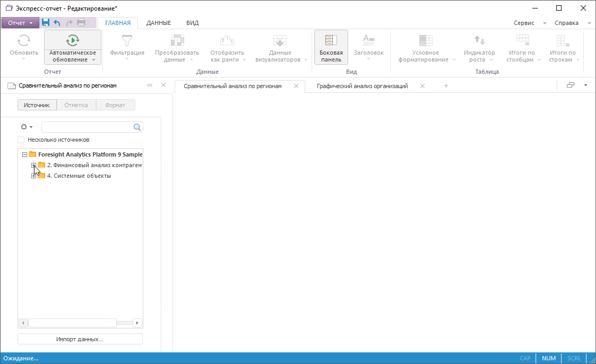
Task: Open the sheet tabs dropdown arrow at right
Action: (586, 85)
